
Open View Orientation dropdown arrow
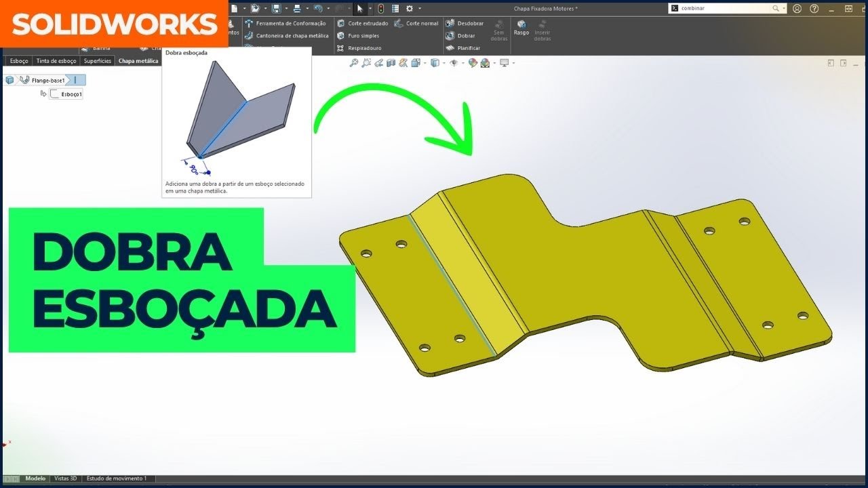pos(425,63)
